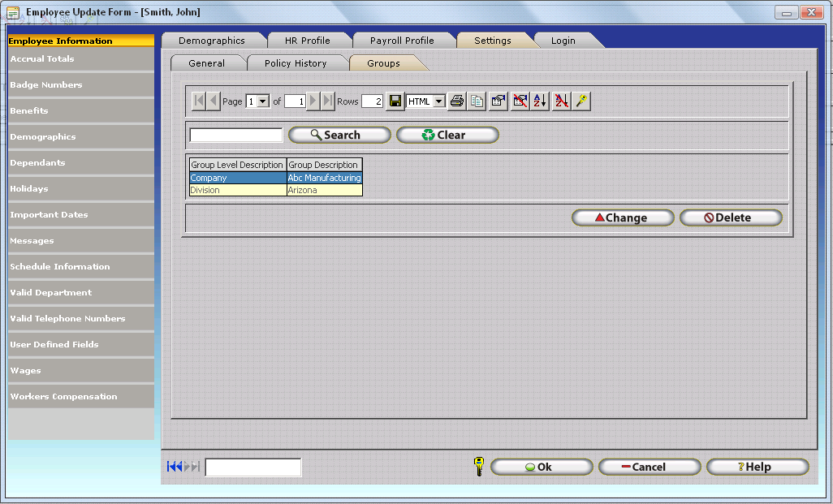This screenshot has height=504, width=833.
Task: Go to the last page arrow
Action: pyautogui.click(x=328, y=101)
